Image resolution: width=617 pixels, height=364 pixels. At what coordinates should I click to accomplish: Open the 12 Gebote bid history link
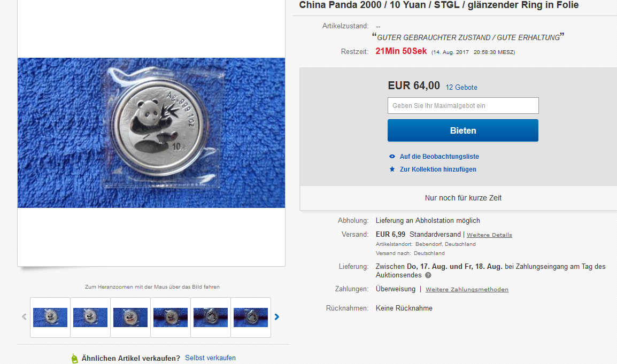(x=461, y=87)
